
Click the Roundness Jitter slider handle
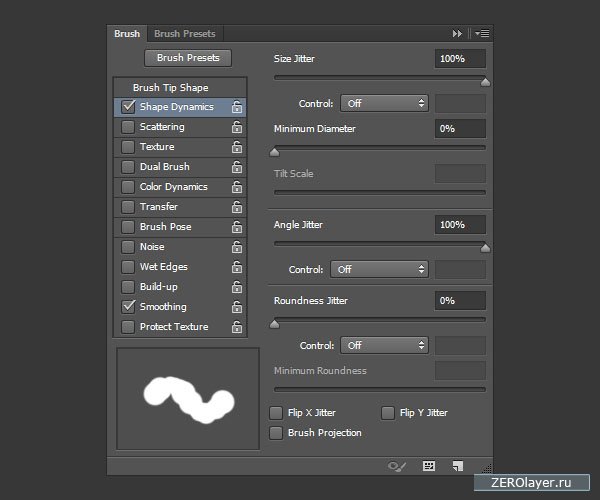click(274, 324)
